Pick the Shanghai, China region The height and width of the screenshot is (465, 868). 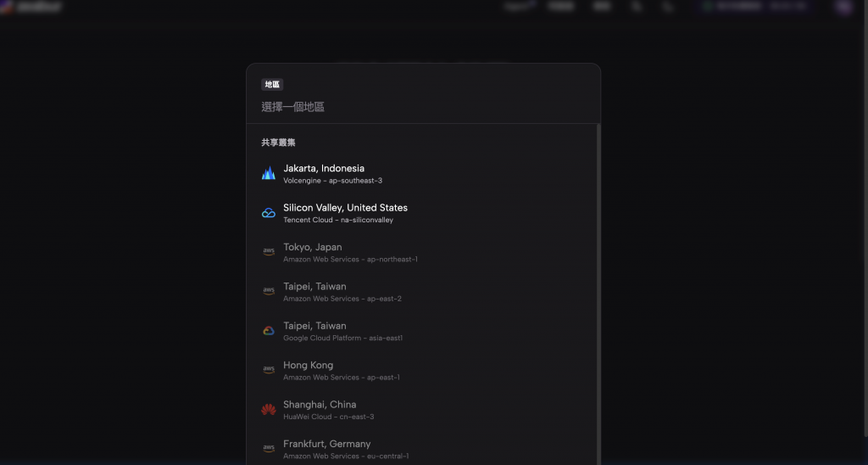(422, 410)
